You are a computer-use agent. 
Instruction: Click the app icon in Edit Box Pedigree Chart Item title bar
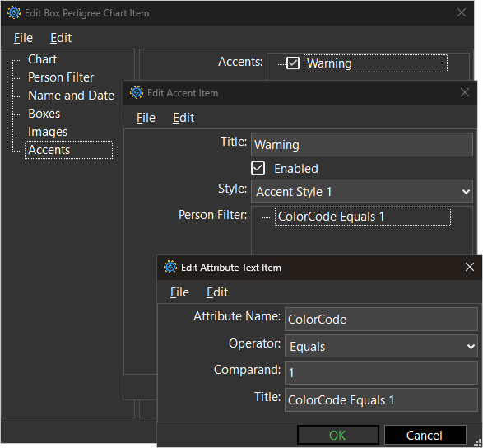click(x=14, y=12)
